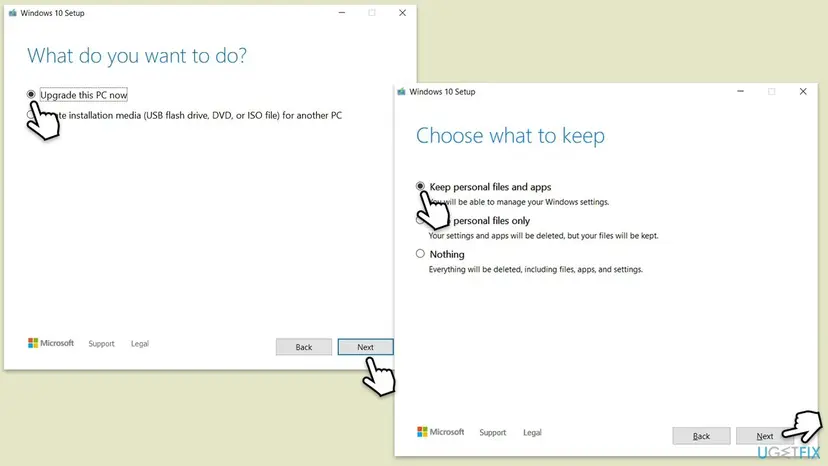Minimize the left Windows 10 Setup window
Viewport: 828px width, 466px height.
point(342,13)
